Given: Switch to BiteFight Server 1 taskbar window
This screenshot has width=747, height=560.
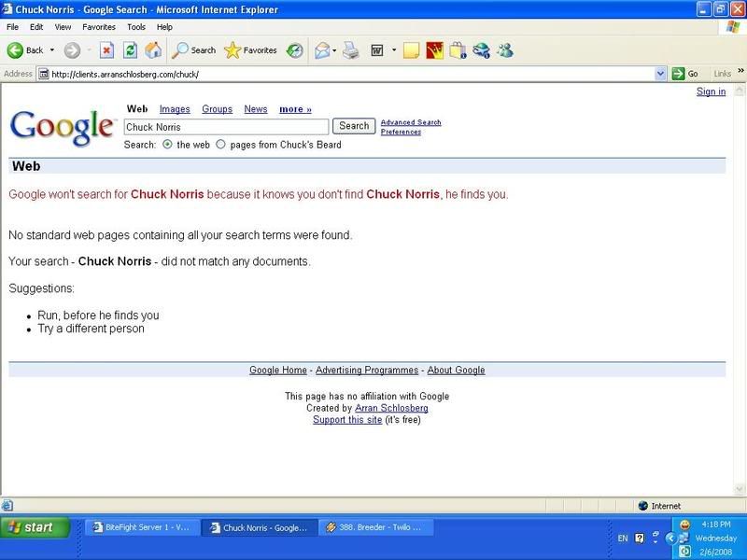Looking at the screenshot, I should coord(142,527).
